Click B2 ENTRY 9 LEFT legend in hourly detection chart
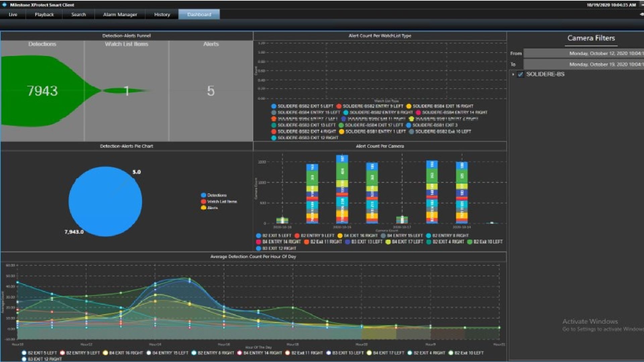The image size is (644, 362). pyautogui.click(x=80, y=353)
